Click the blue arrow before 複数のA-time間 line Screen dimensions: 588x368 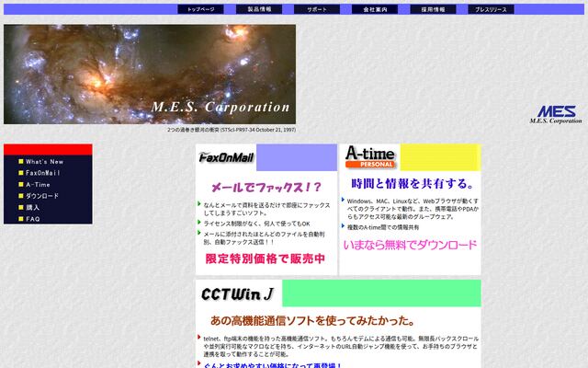point(343,226)
